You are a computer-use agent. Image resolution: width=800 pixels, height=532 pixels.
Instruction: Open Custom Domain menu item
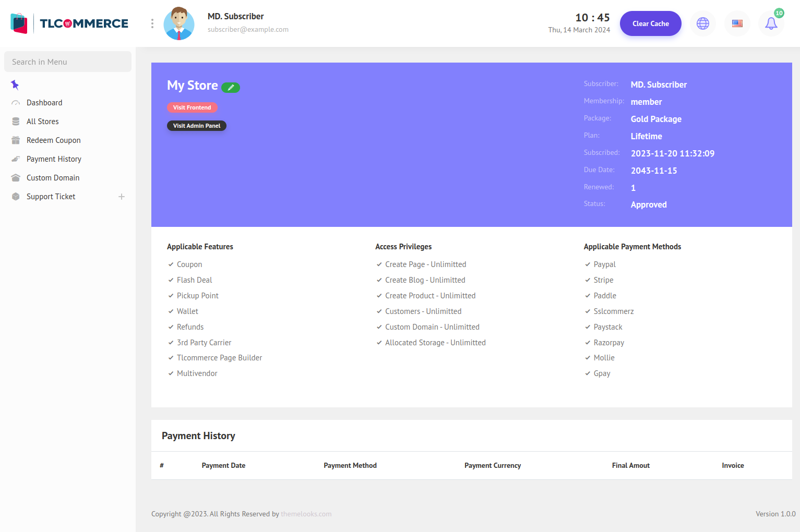pos(53,178)
